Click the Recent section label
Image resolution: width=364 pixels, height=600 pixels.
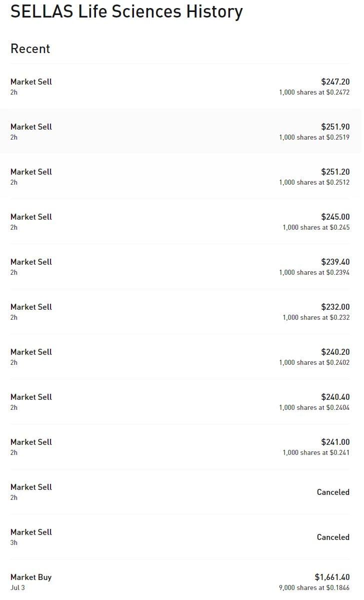click(30, 49)
